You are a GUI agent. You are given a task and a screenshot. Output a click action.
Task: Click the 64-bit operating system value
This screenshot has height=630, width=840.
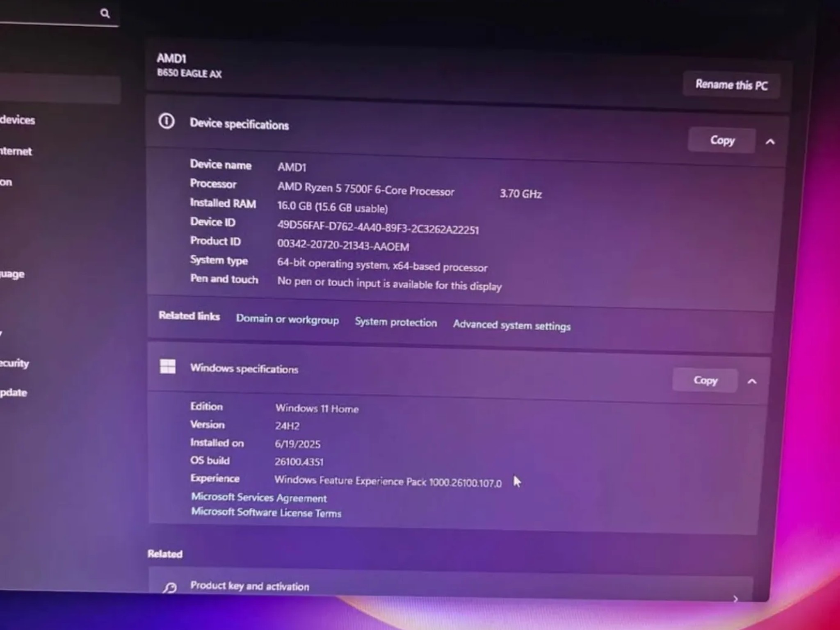382,265
